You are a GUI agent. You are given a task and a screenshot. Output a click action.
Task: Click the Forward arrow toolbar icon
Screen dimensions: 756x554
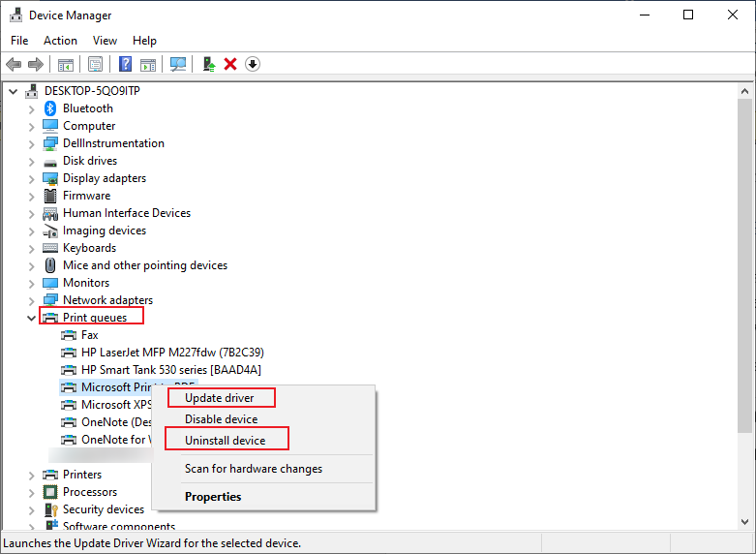(36, 64)
